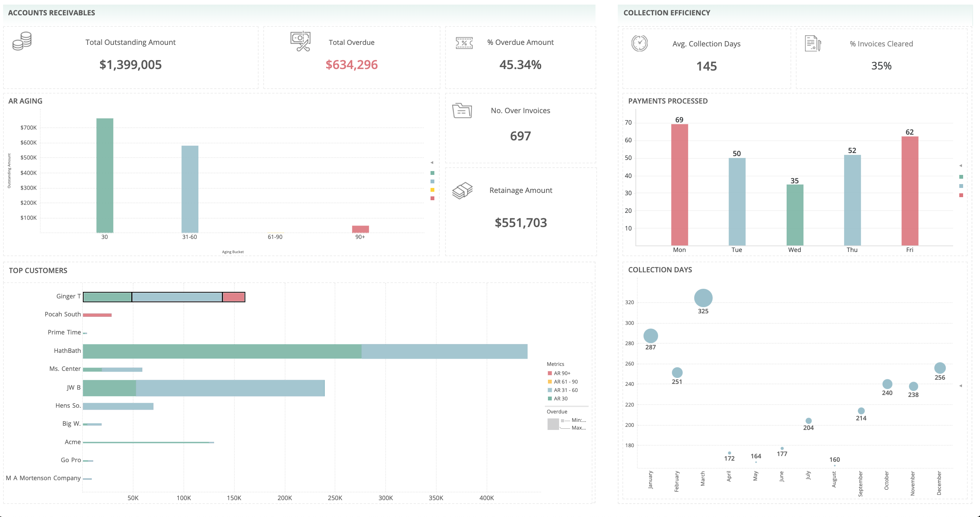Image resolution: width=980 pixels, height=517 pixels.
Task: Click the No. Over Invoices value 697
Action: click(x=520, y=136)
